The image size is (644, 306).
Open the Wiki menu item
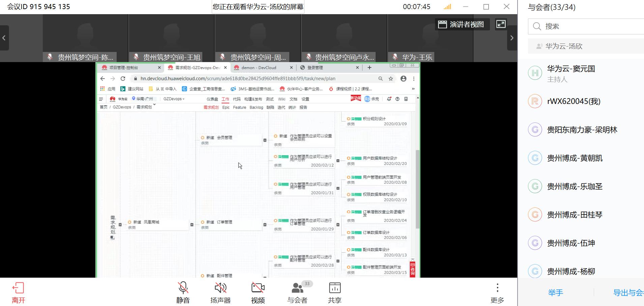(282, 99)
